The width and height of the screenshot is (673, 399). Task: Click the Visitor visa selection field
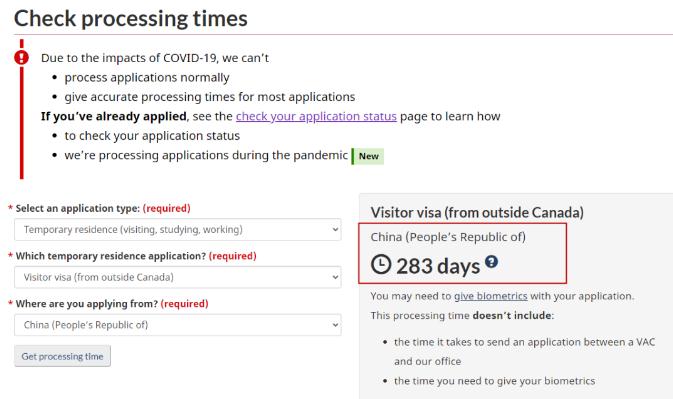(x=178, y=277)
